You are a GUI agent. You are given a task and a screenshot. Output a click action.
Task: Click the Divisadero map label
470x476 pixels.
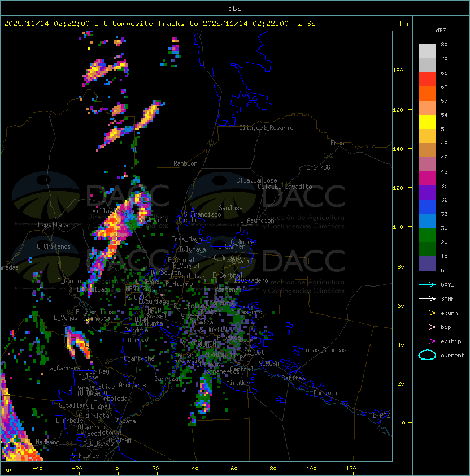251,280
